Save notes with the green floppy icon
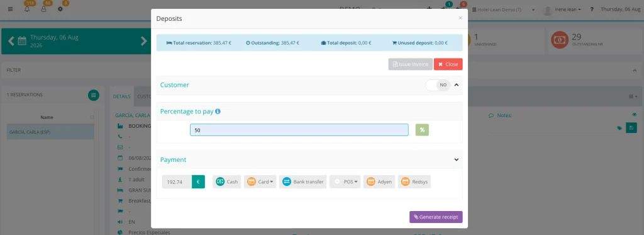The height and width of the screenshot is (235, 644). click(631, 128)
